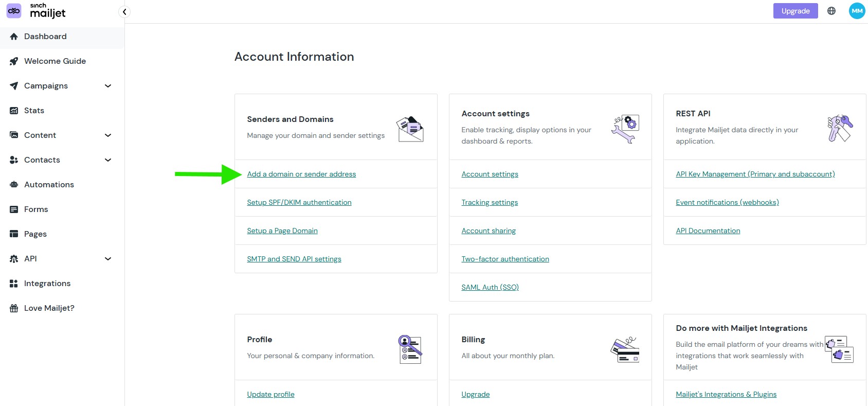Open Two-factor authentication link
868x406 pixels.
point(505,259)
